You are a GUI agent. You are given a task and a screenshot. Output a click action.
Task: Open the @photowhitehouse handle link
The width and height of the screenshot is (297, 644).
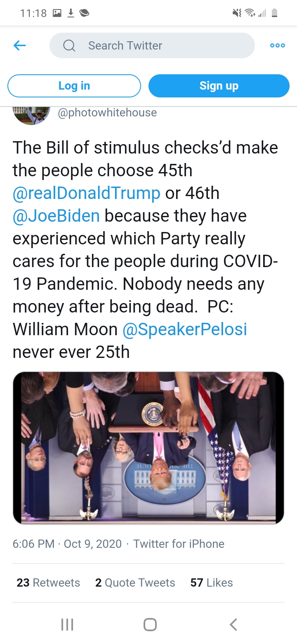click(107, 112)
